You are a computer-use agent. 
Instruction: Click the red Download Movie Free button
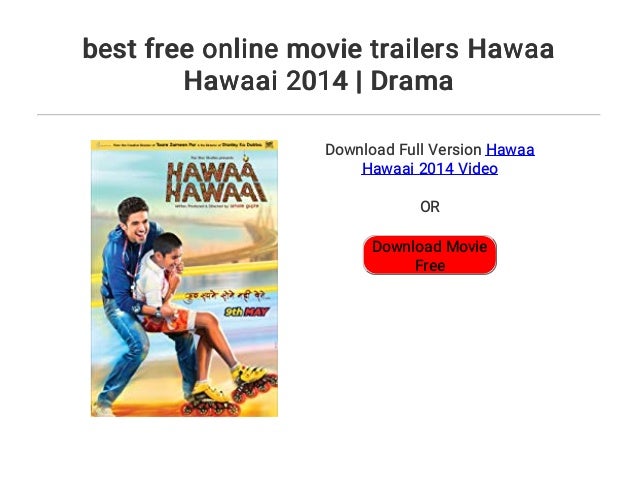430,255
